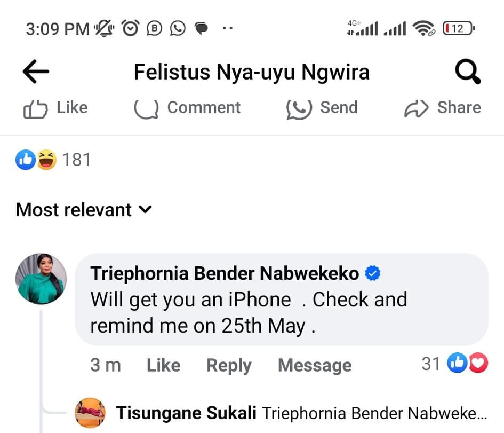Tap the blue verified badge
The image size is (504, 433).
(372, 274)
